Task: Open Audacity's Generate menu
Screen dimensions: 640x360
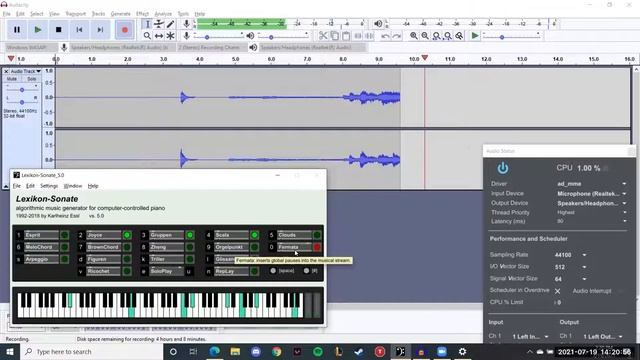Action: coord(120,14)
